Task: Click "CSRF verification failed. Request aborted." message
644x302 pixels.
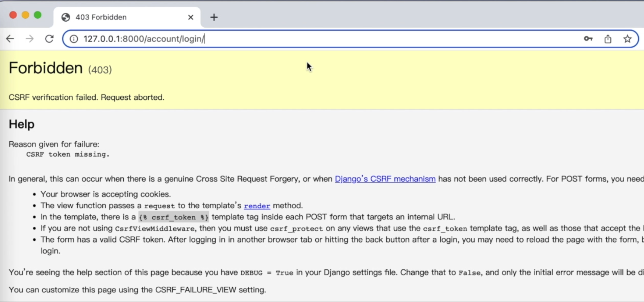Action: coord(87,97)
